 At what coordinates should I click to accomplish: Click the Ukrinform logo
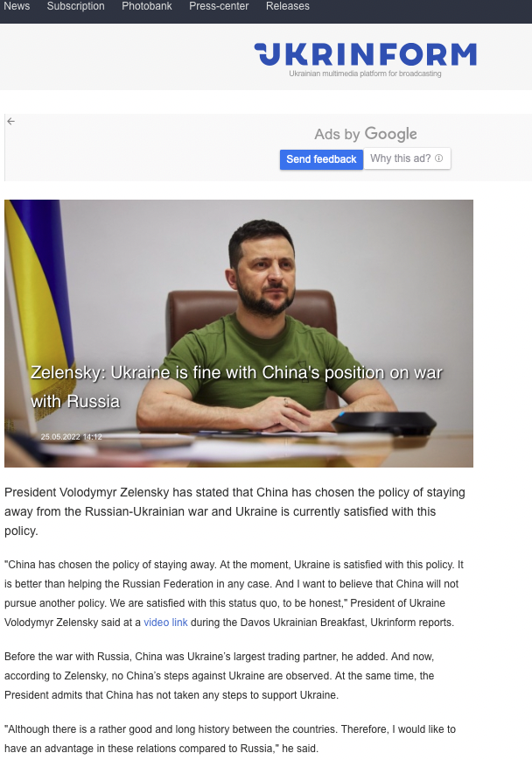366,53
